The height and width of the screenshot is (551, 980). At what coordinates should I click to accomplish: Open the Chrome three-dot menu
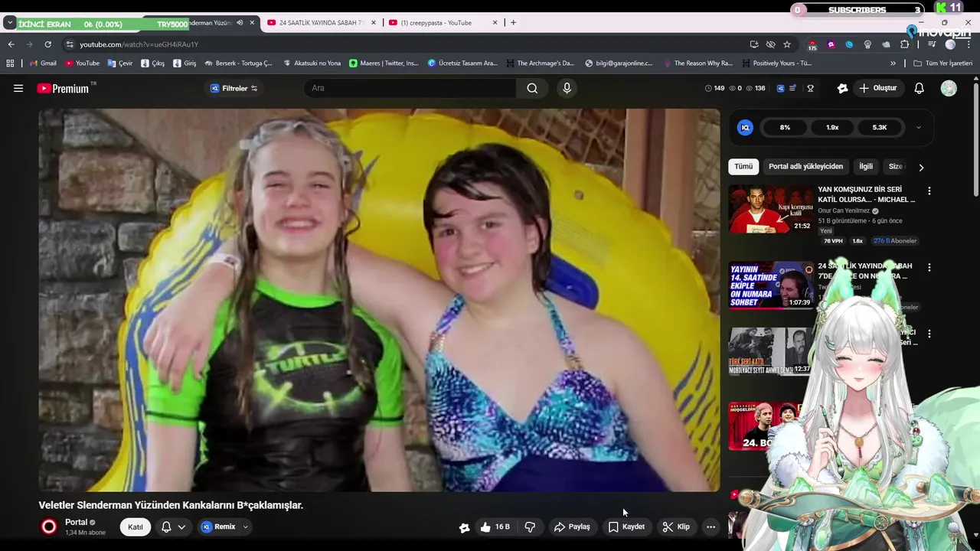pyautogui.click(x=969, y=44)
